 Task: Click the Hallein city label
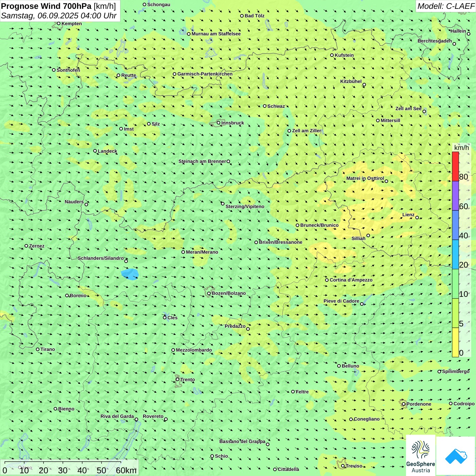[458, 31]
